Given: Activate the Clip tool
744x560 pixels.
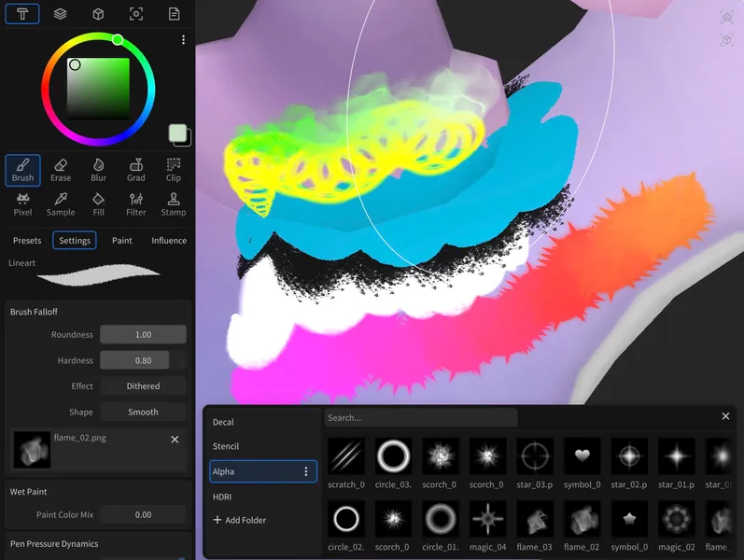Looking at the screenshot, I should [x=174, y=170].
